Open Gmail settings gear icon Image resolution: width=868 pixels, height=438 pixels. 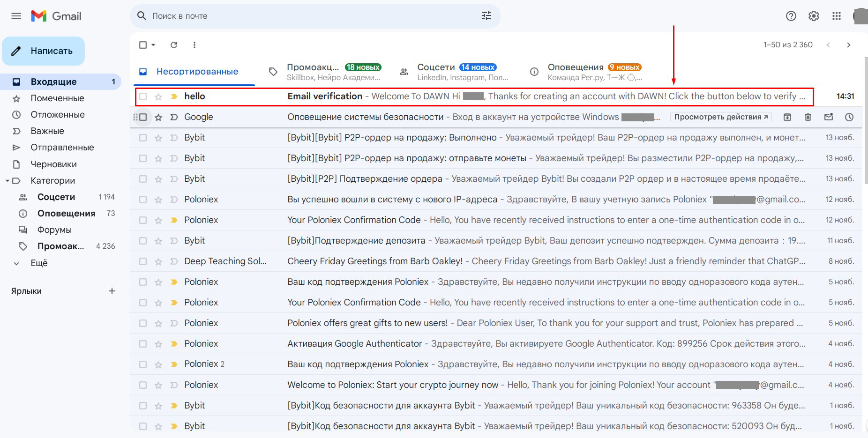click(814, 16)
